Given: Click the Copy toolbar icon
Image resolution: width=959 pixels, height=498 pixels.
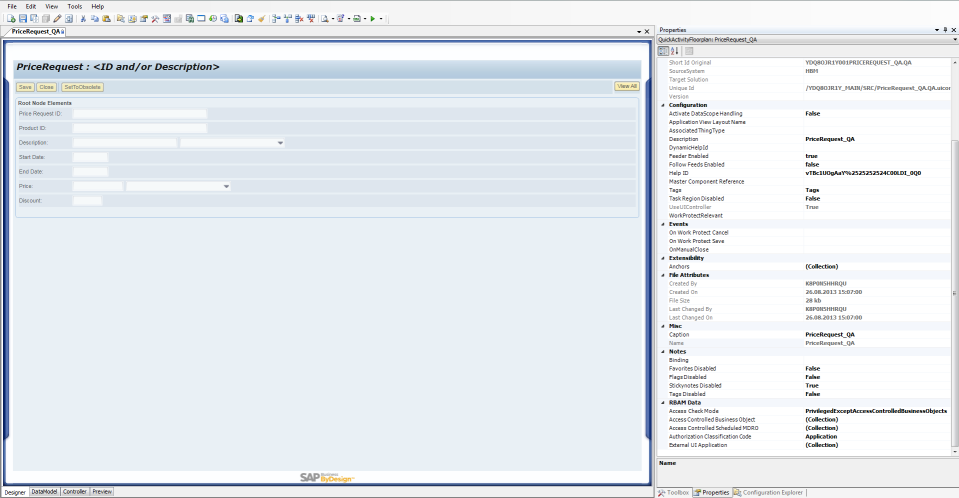Looking at the screenshot, I should [95, 18].
